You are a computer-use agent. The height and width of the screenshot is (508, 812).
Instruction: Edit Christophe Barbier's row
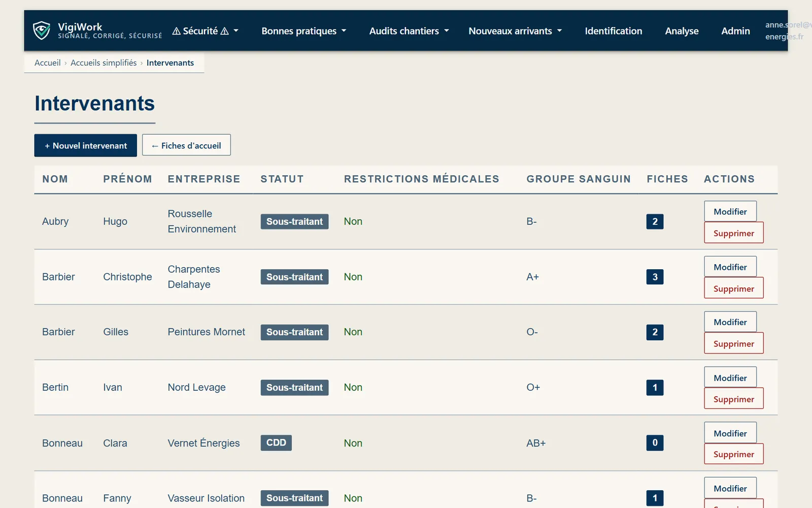pyautogui.click(x=730, y=267)
